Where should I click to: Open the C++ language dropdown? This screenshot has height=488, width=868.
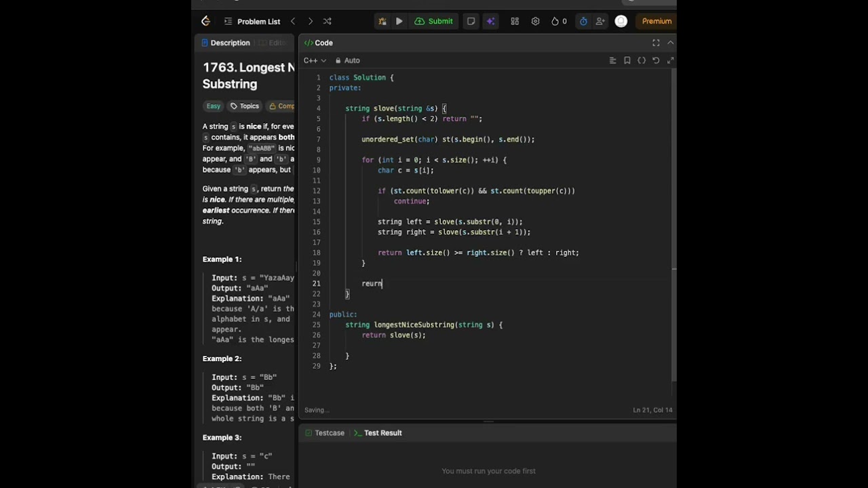tap(315, 60)
